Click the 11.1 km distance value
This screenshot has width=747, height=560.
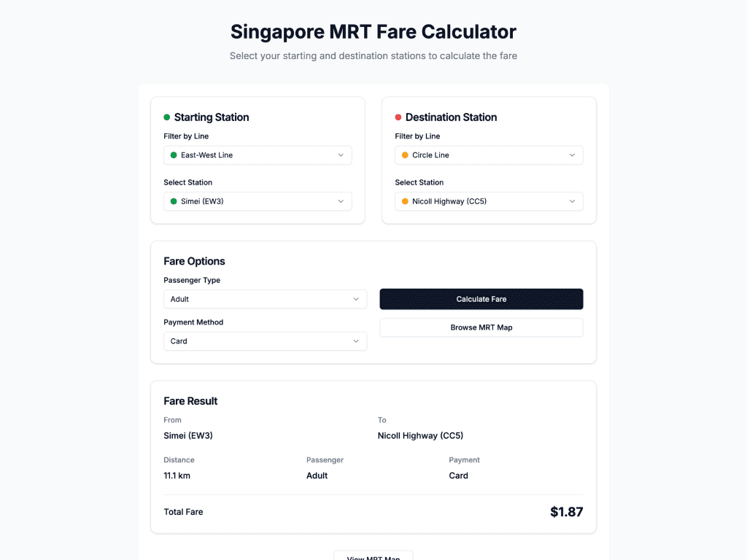[x=177, y=475]
